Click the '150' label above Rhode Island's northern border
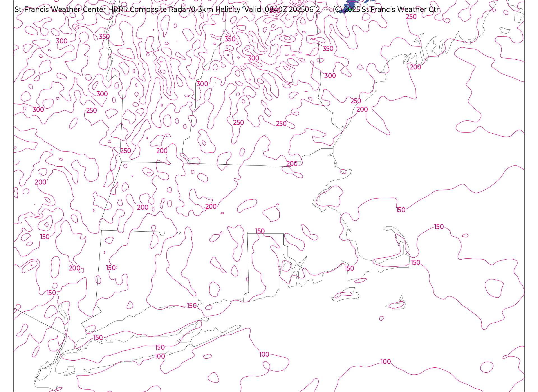 260,231
